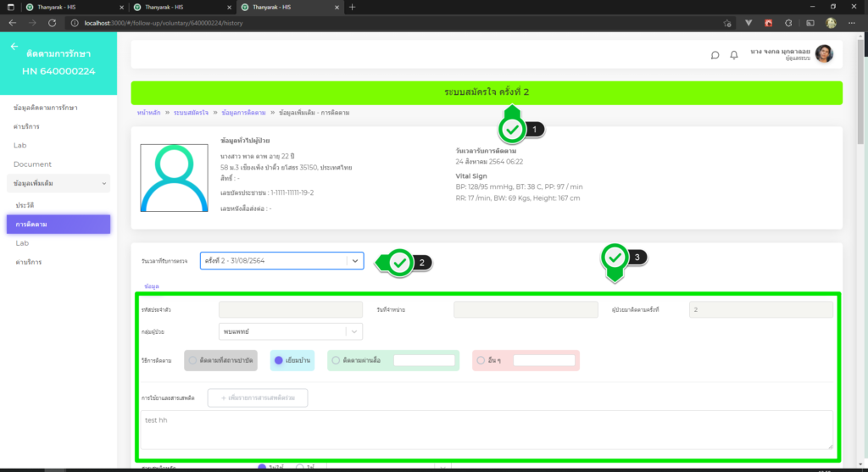
Task: Open a new browser tab with plus icon
Action: 353,7
